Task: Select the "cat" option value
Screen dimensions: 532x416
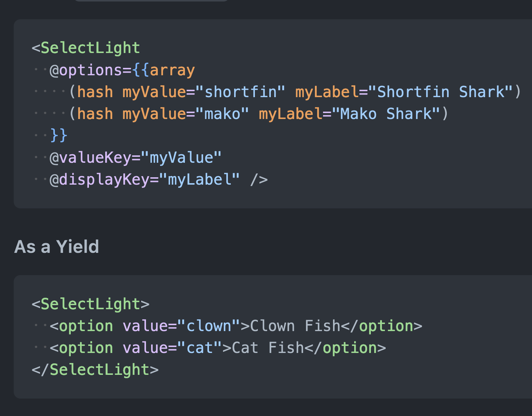Action: click(200, 348)
